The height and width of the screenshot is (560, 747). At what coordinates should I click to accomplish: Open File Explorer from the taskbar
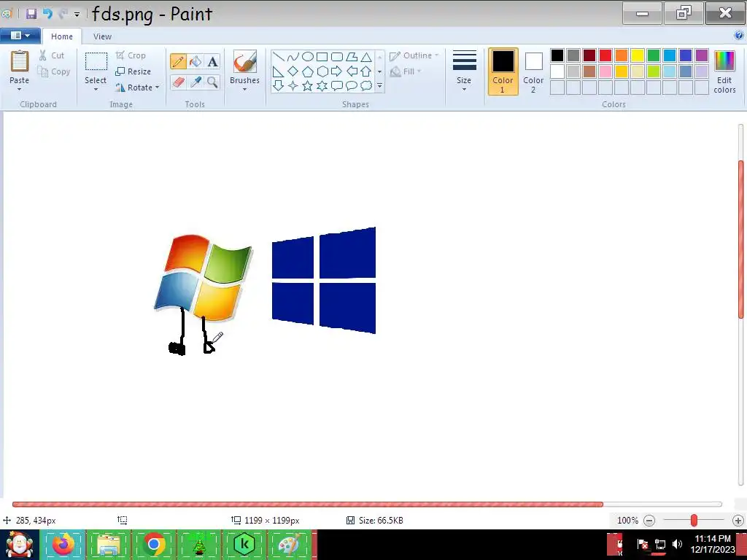click(108, 544)
